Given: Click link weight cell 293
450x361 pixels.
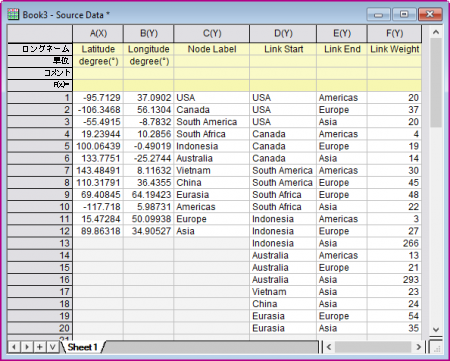Looking at the screenshot, I should coord(394,279).
